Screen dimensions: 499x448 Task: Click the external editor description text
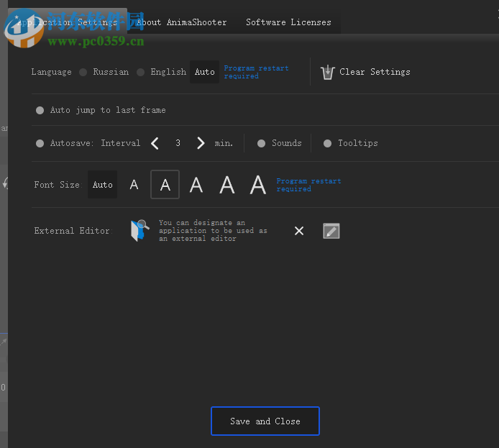coord(213,230)
